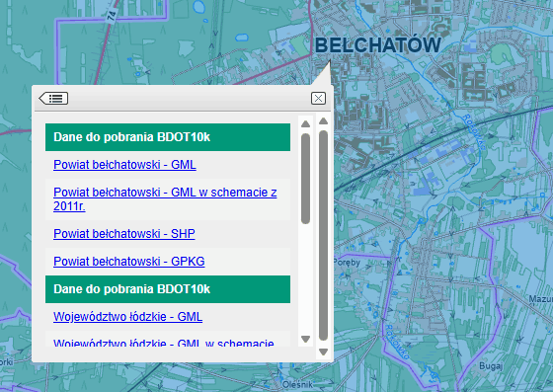Open Powiat bełchatowski GML w schemacie z 2011r. link
The height and width of the screenshot is (392, 553).
point(165,199)
